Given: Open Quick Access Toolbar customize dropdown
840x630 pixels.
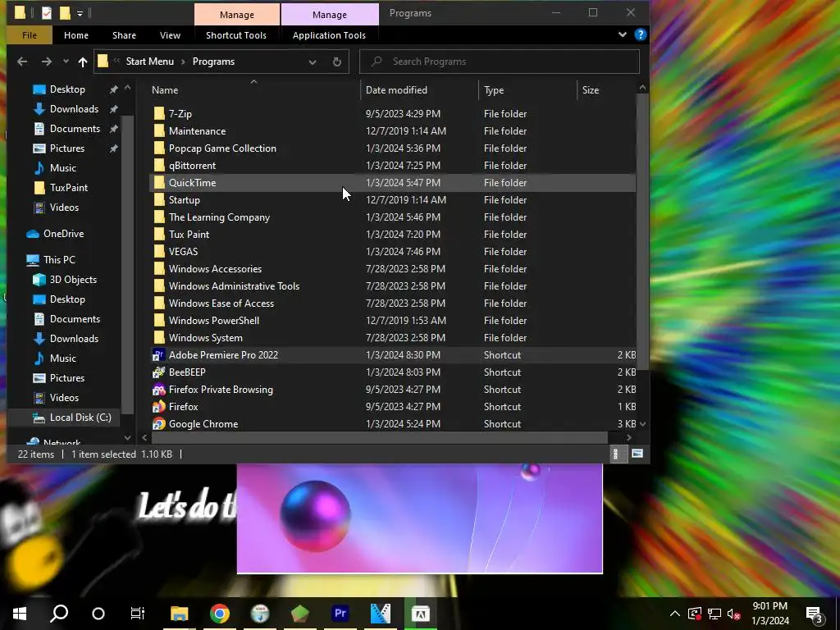Looking at the screenshot, I should pos(80,13).
